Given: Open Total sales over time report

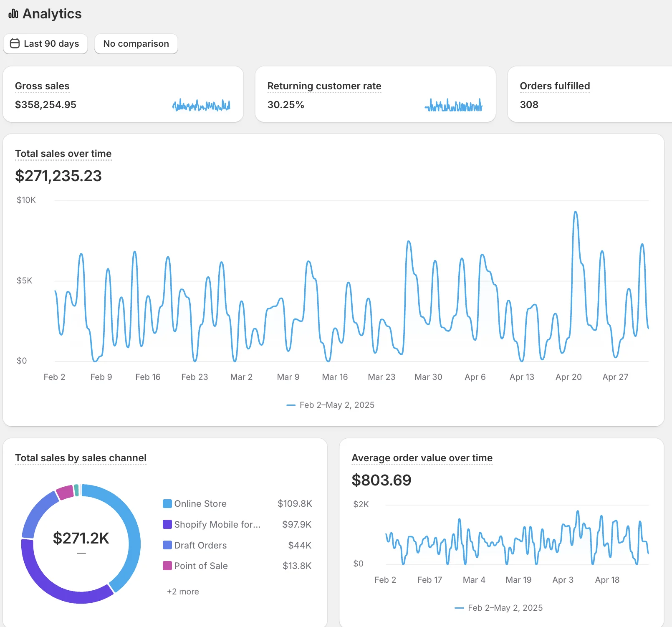Looking at the screenshot, I should pyautogui.click(x=63, y=154).
